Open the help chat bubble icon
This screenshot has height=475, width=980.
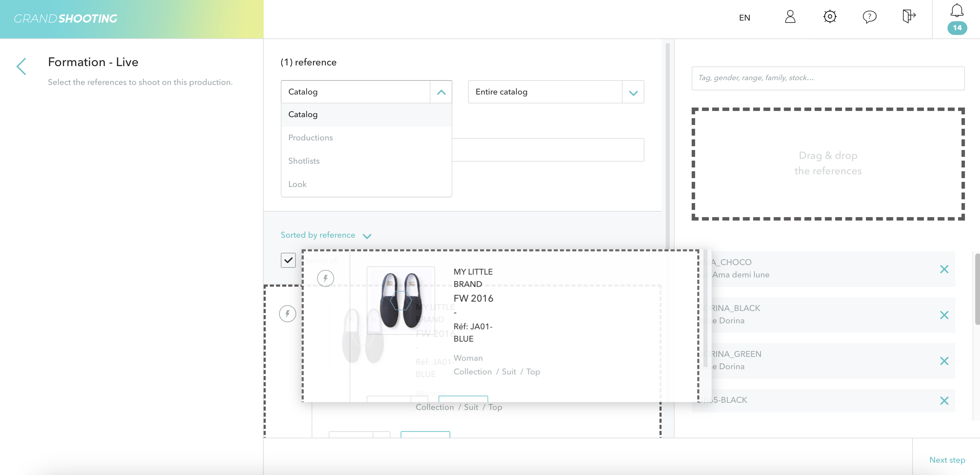869,17
